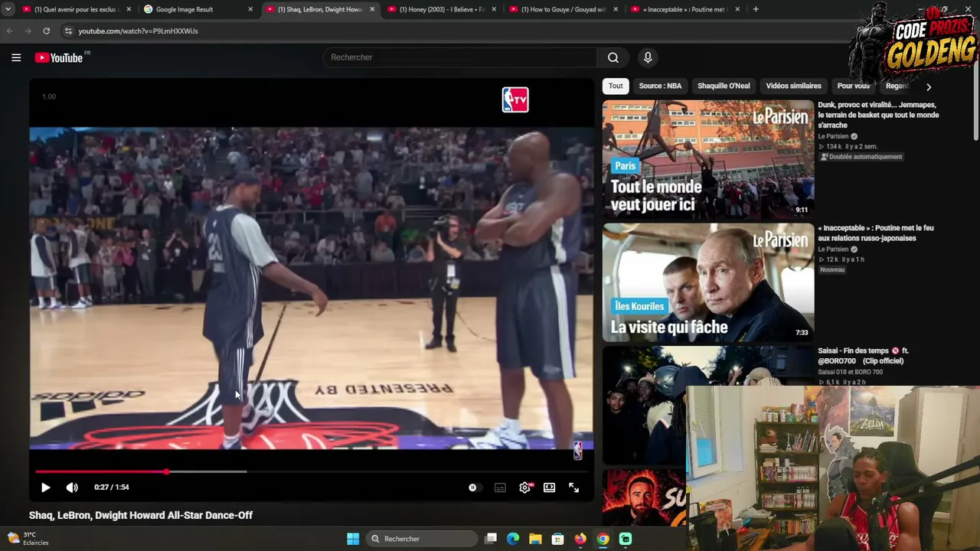Open the 'La visite qui fâche' thumbnail
The height and width of the screenshot is (551, 980).
tap(708, 282)
